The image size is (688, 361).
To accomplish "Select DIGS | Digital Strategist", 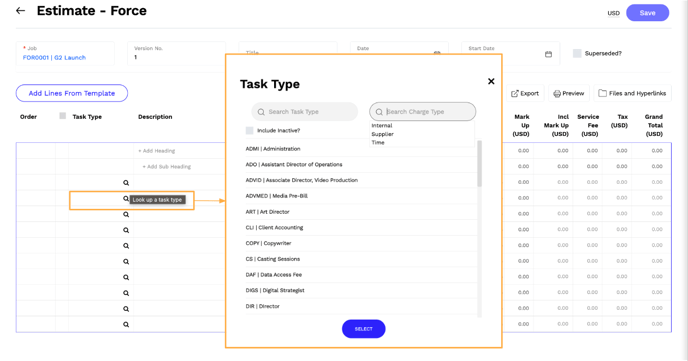I will tap(361, 290).
